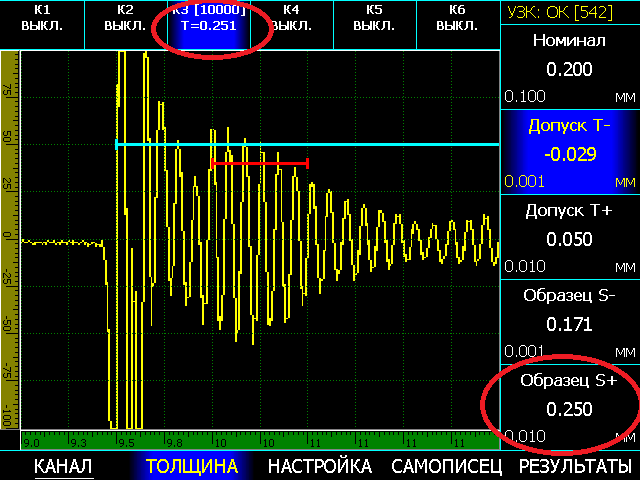Click the green time axis scale
This screenshot has width=640, height=480.
pyautogui.click(x=260, y=441)
